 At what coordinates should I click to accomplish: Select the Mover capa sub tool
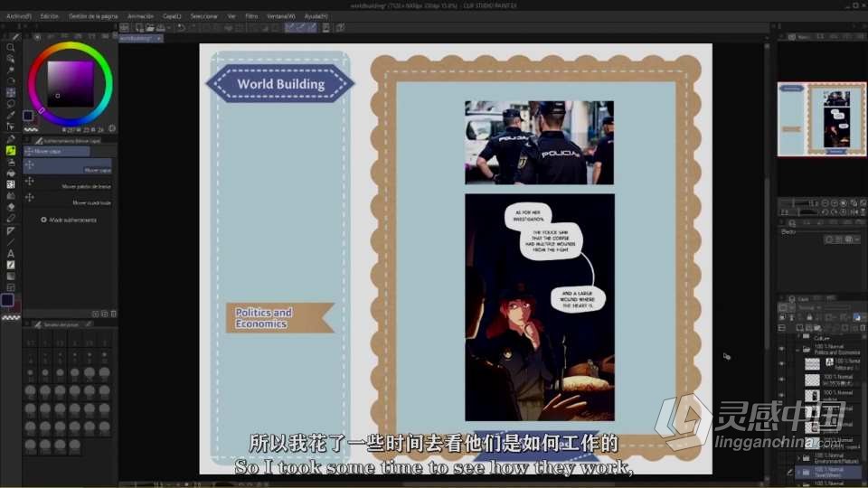pyautogui.click(x=68, y=166)
